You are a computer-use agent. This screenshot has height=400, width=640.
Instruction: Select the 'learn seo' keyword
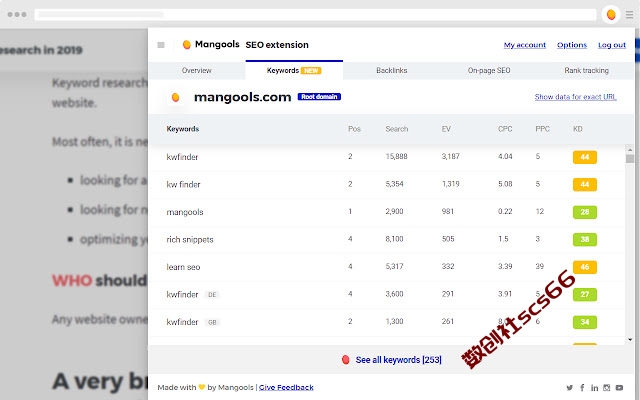tap(183, 267)
